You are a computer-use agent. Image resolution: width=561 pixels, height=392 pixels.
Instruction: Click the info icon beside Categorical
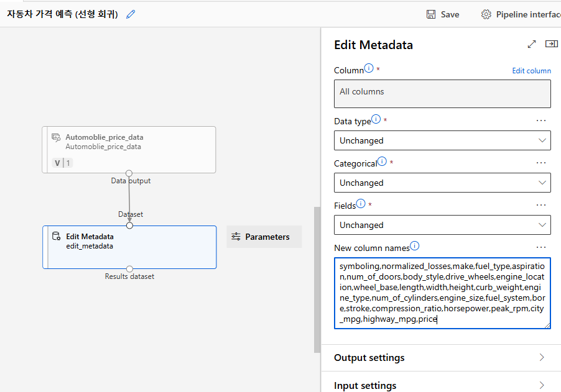[382, 162]
